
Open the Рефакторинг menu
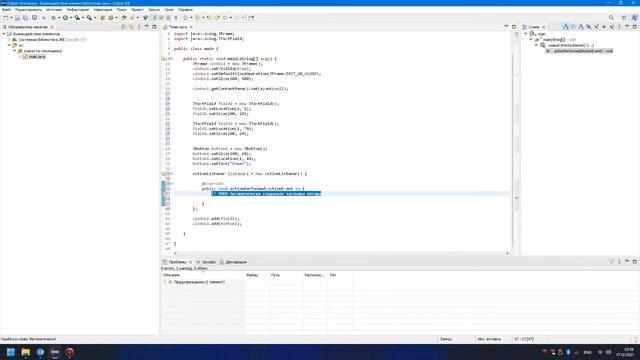(x=78, y=9)
